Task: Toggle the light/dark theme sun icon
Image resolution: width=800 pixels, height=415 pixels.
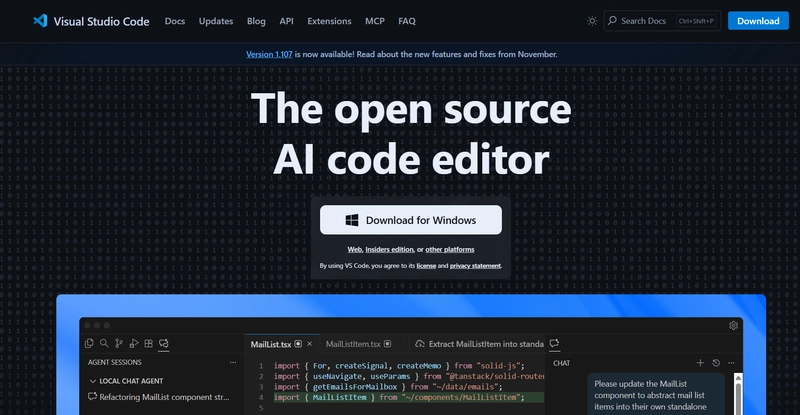Action: click(x=592, y=21)
